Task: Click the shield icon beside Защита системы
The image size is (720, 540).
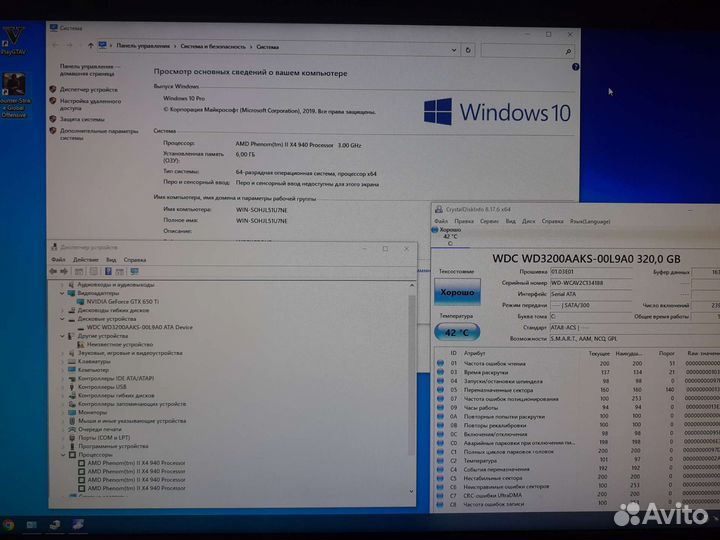Action: tap(53, 119)
